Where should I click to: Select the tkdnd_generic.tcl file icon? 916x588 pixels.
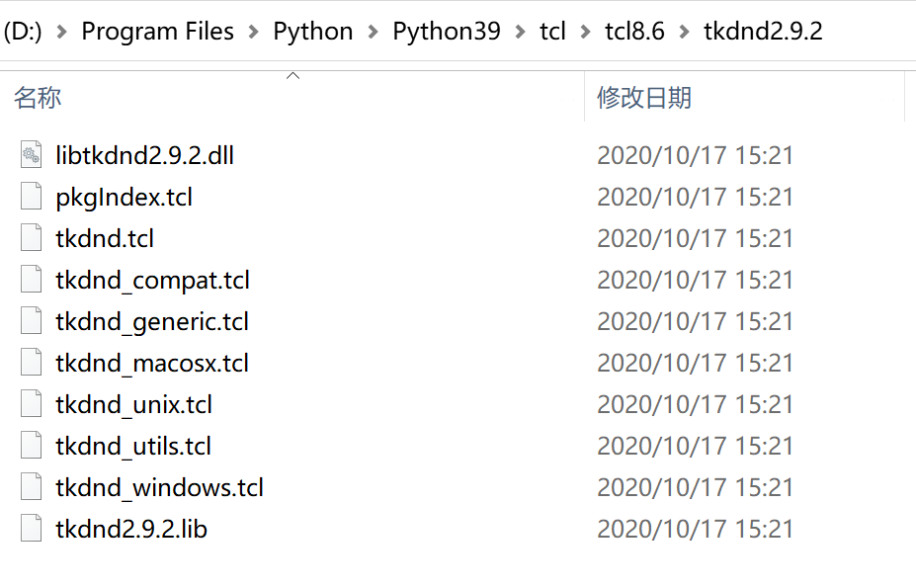click(x=30, y=320)
